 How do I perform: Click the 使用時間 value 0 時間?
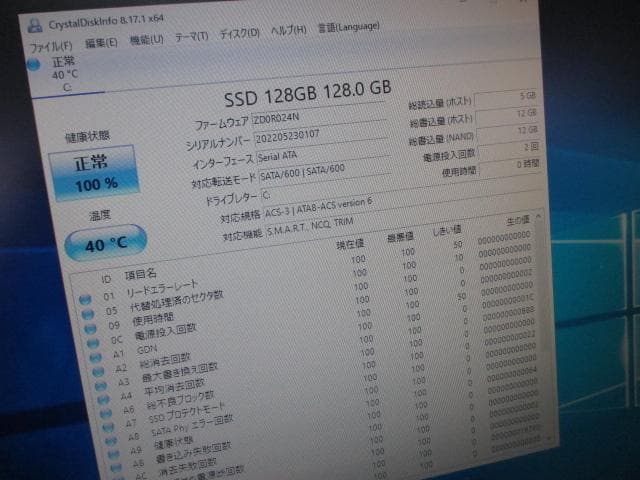coord(511,167)
